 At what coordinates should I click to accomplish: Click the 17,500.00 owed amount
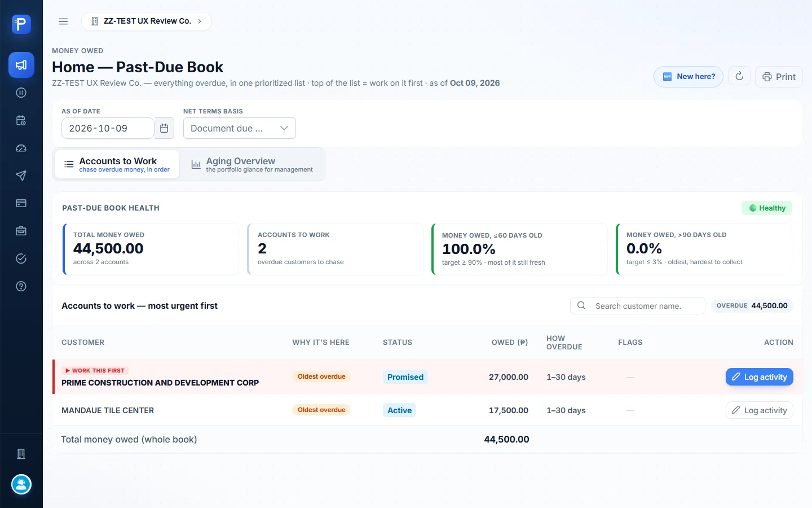coord(509,410)
